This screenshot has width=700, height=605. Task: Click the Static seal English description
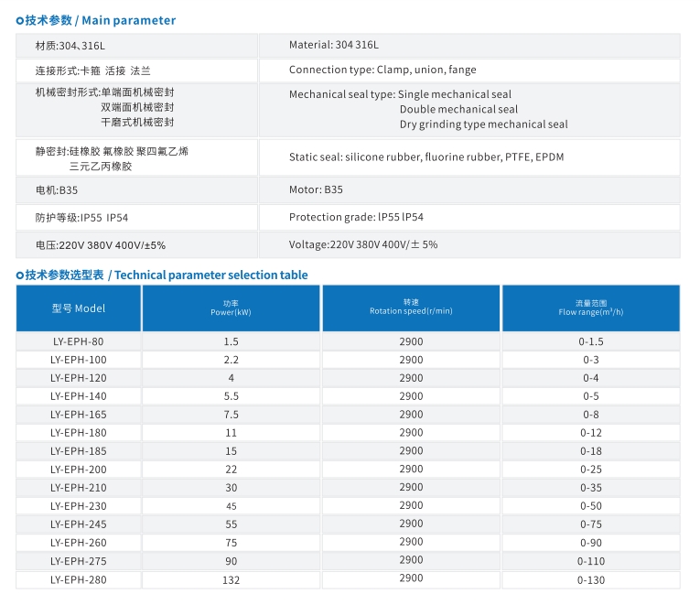[426, 157]
